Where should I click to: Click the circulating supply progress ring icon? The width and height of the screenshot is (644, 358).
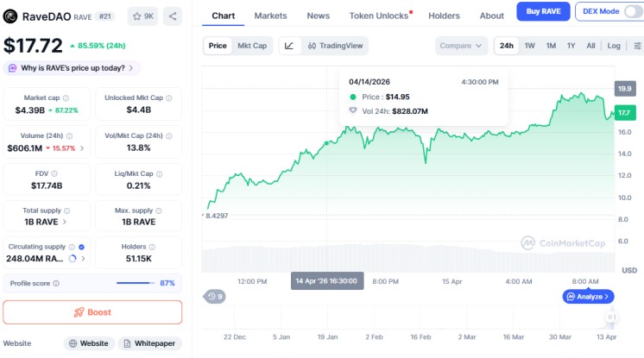pos(73,259)
